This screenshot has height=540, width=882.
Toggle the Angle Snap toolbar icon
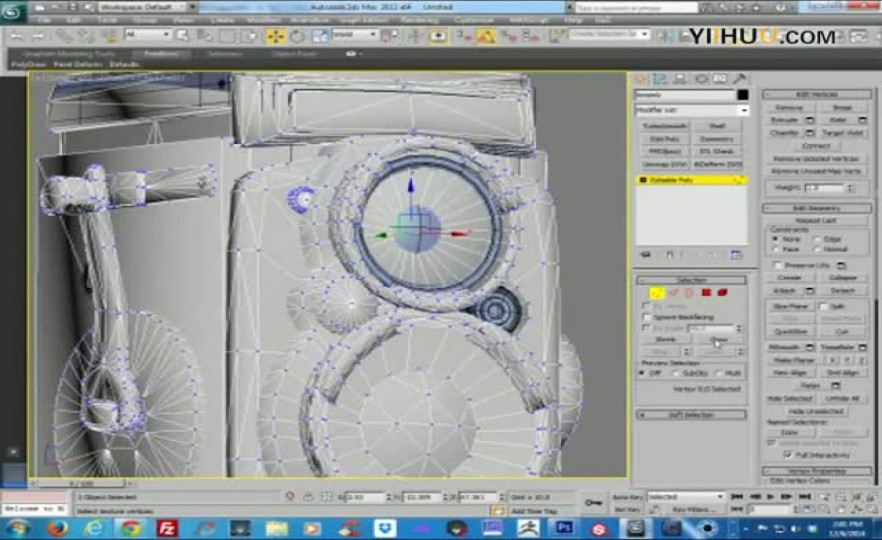[x=485, y=37]
